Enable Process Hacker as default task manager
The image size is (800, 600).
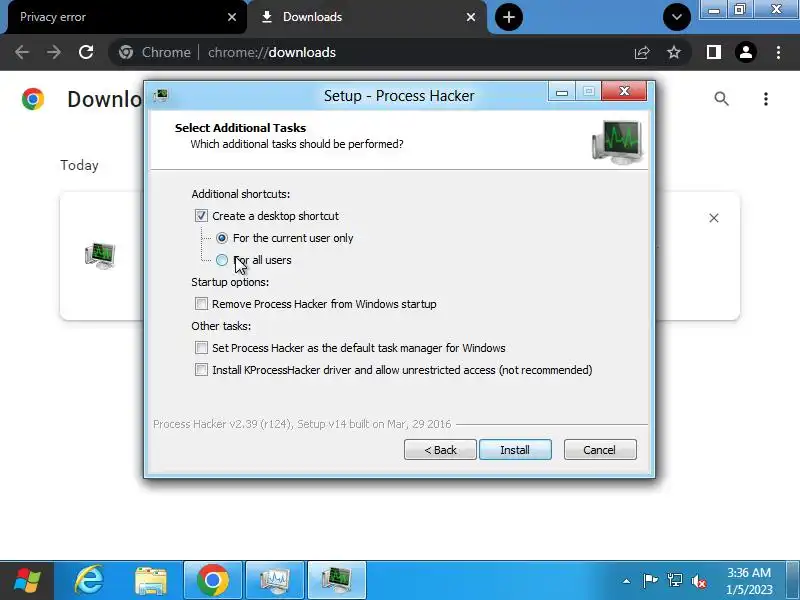(201, 348)
